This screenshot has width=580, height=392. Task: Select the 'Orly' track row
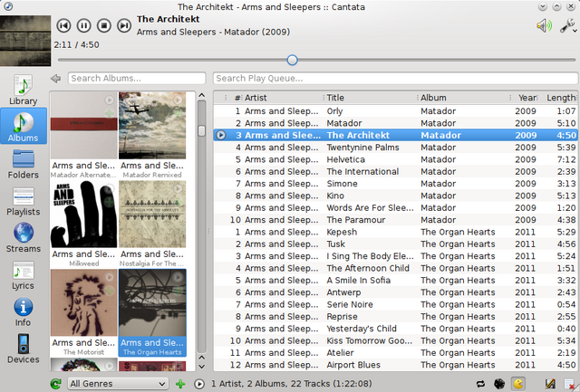pyautogui.click(x=395, y=110)
